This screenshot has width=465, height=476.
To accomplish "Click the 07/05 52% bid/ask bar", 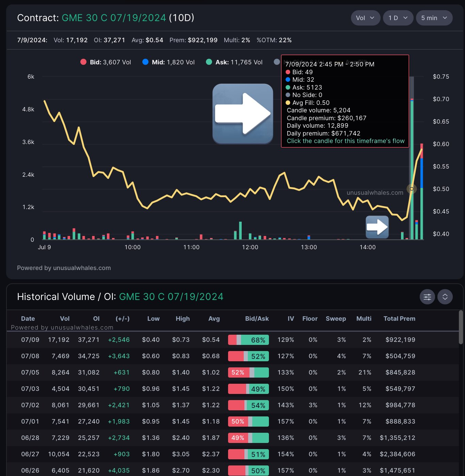I will pos(248,372).
